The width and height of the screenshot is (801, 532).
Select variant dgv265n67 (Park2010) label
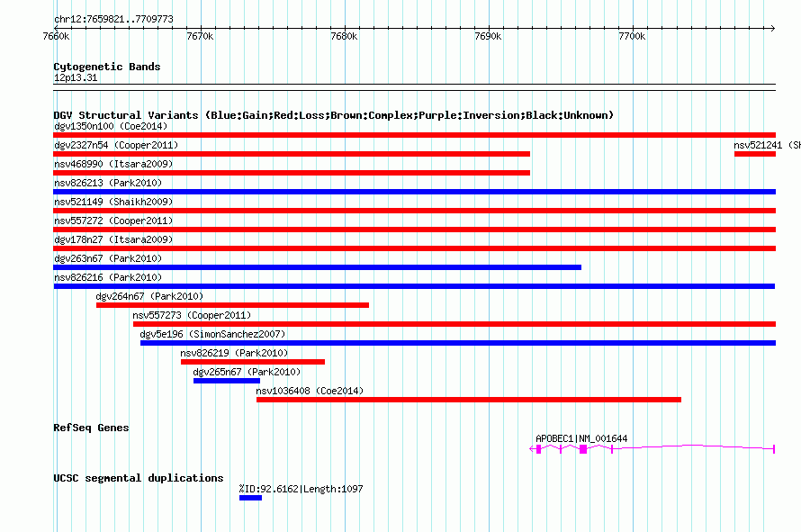[247, 372]
